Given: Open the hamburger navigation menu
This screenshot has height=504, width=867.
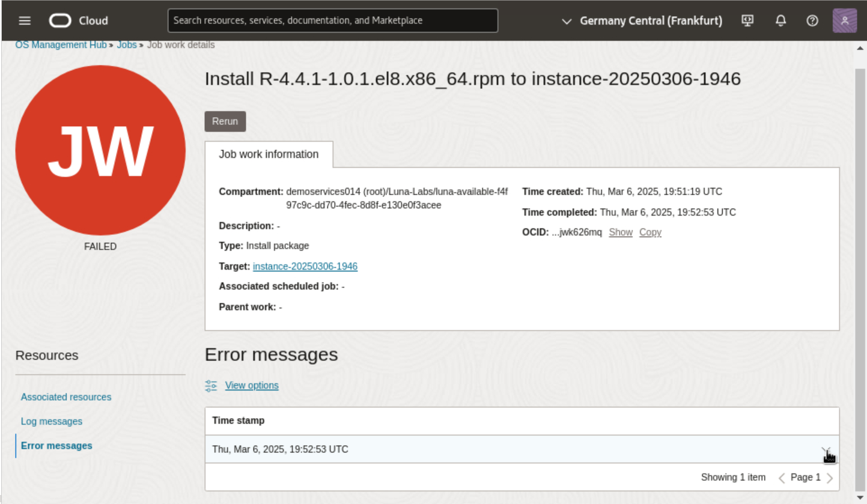Looking at the screenshot, I should [x=25, y=20].
